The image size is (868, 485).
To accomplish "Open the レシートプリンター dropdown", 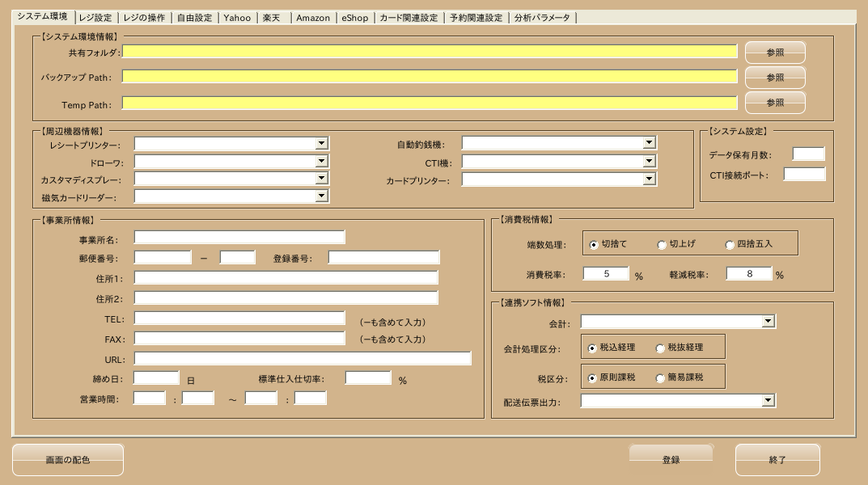I will point(322,144).
